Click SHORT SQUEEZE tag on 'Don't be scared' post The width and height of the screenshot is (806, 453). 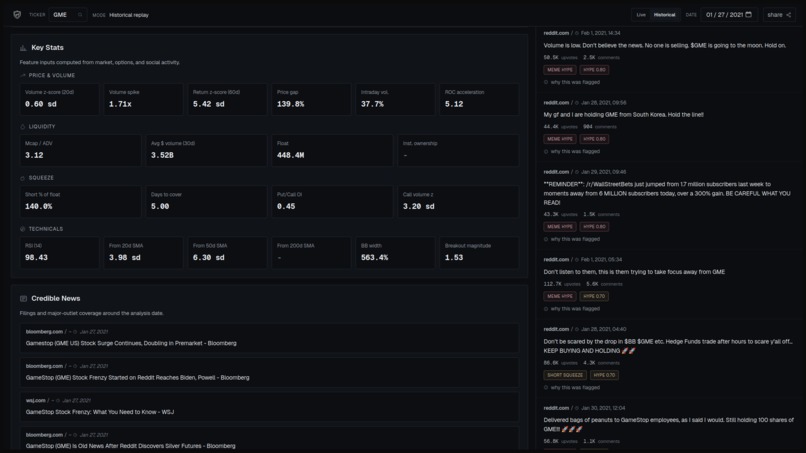[x=565, y=375]
